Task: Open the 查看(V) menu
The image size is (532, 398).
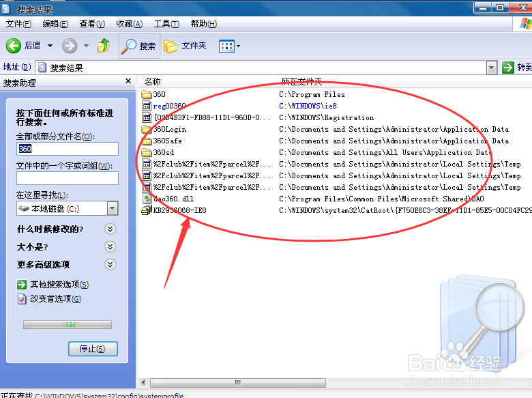Action: pos(92,24)
